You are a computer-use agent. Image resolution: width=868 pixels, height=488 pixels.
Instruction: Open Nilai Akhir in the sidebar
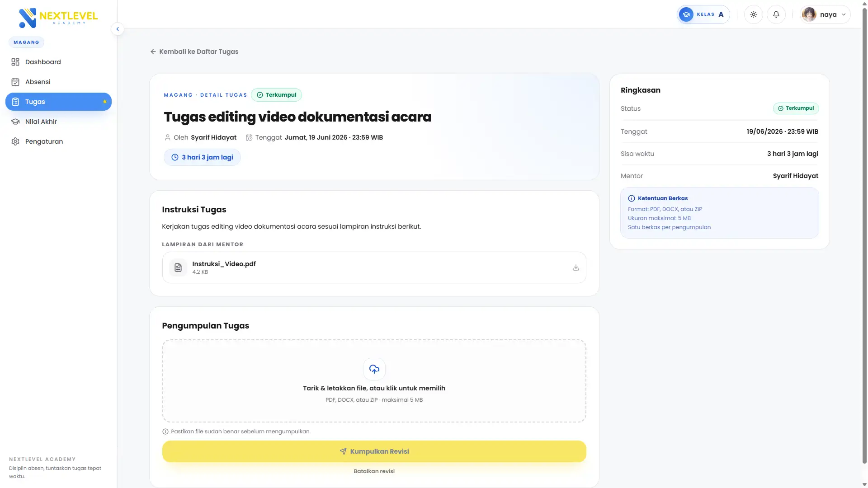58,122
